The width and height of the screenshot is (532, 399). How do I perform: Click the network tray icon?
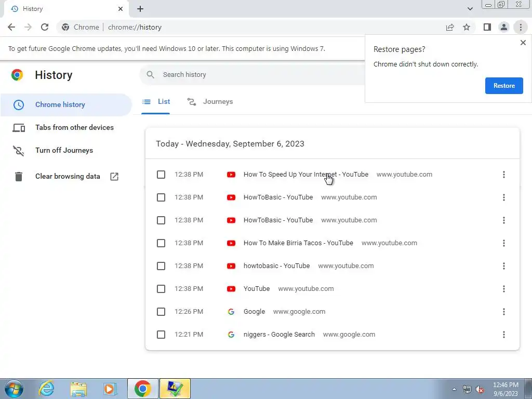coord(467,389)
